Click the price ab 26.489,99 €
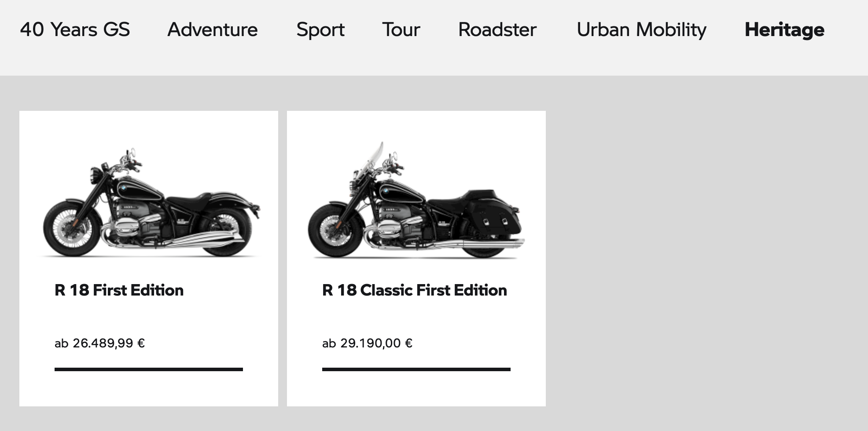The height and width of the screenshot is (431, 868). coord(100,343)
